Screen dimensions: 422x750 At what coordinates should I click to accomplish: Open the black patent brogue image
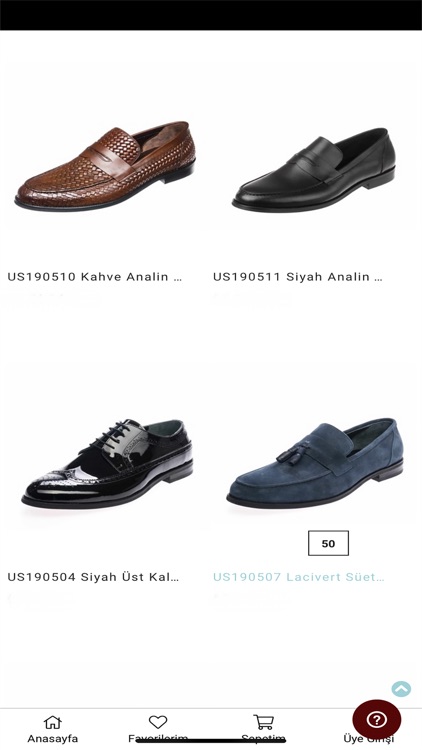pos(108,463)
